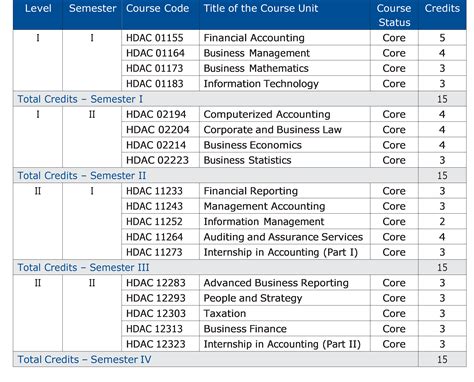This screenshot has height=382, width=474.
Task: Select the Corporate and Business Law title
Action: [x=273, y=130]
